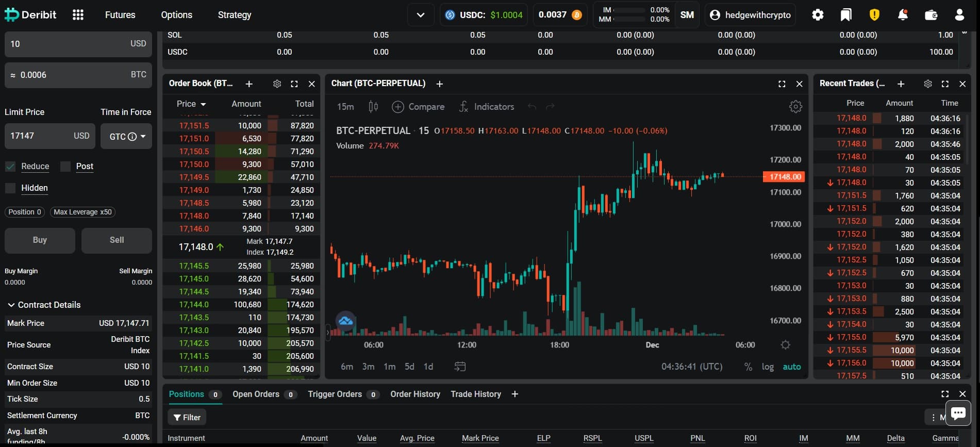Select the 6m chart range

(x=347, y=367)
